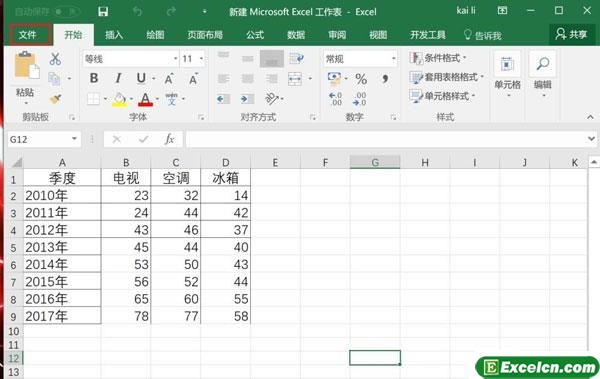The height and width of the screenshot is (379, 600).
Task: Toggle Bold formatting
Action: coord(94,78)
